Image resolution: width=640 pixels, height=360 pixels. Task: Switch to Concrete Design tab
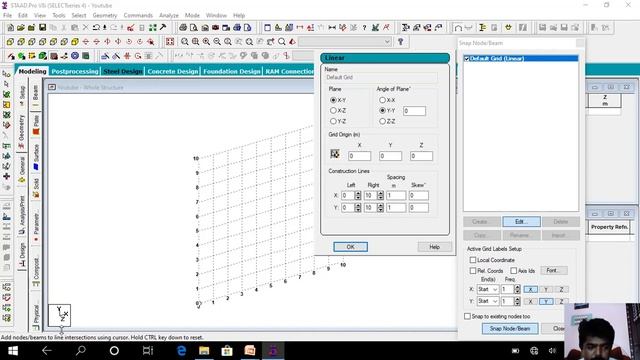point(173,71)
